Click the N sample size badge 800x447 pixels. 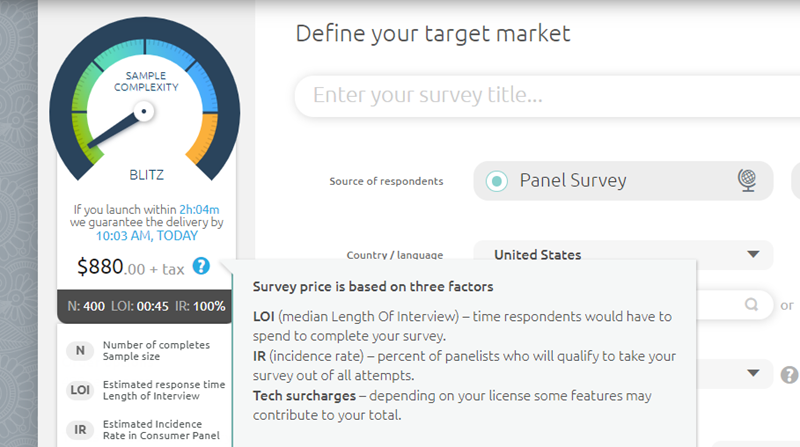[79, 351]
